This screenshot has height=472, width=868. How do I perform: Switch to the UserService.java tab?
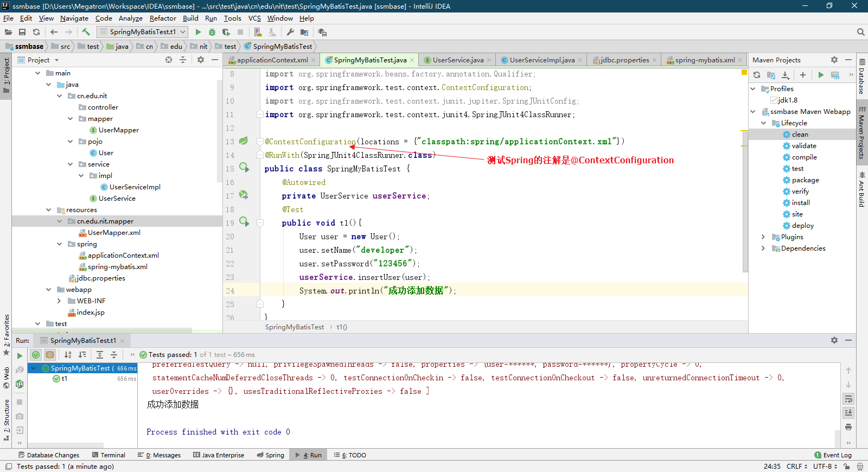pyautogui.click(x=458, y=60)
